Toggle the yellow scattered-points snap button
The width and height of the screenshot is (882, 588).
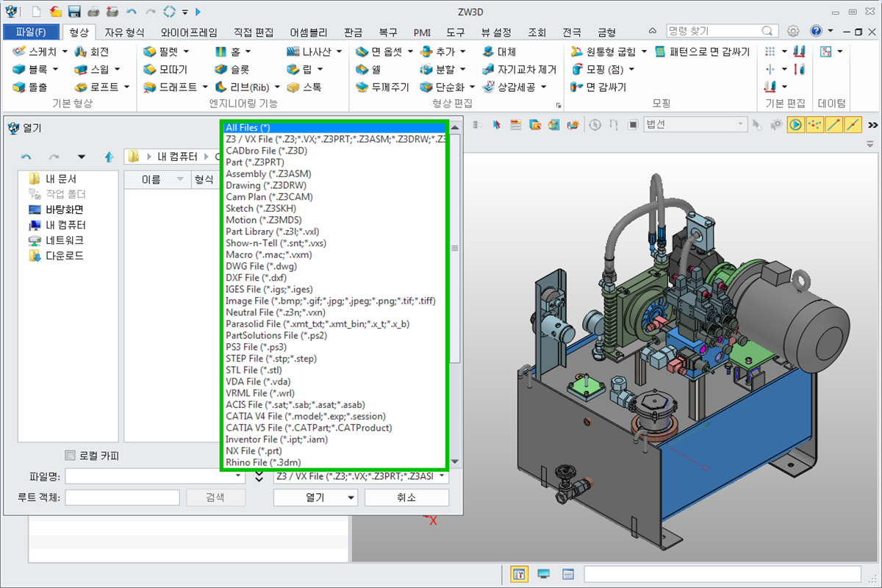815,124
